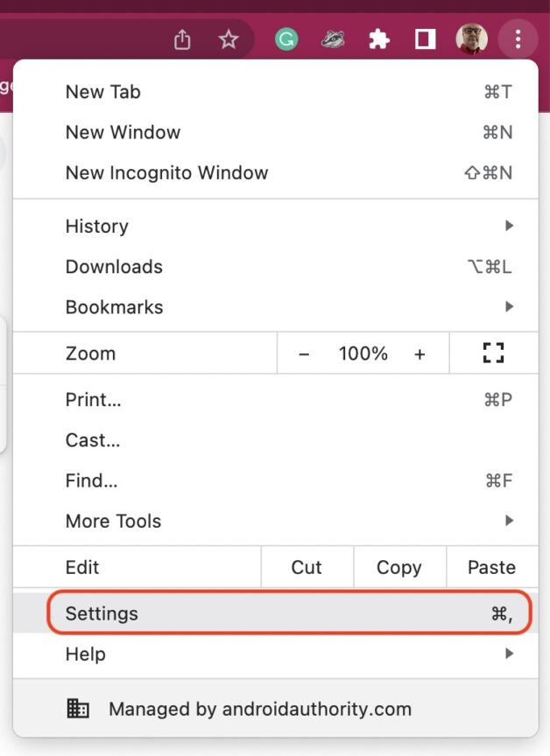Image resolution: width=550 pixels, height=756 pixels.
Task: Click the Paste button in Edit row
Action: click(x=491, y=567)
